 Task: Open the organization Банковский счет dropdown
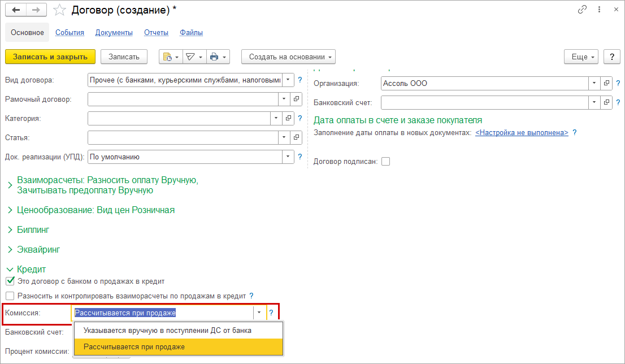pos(594,102)
